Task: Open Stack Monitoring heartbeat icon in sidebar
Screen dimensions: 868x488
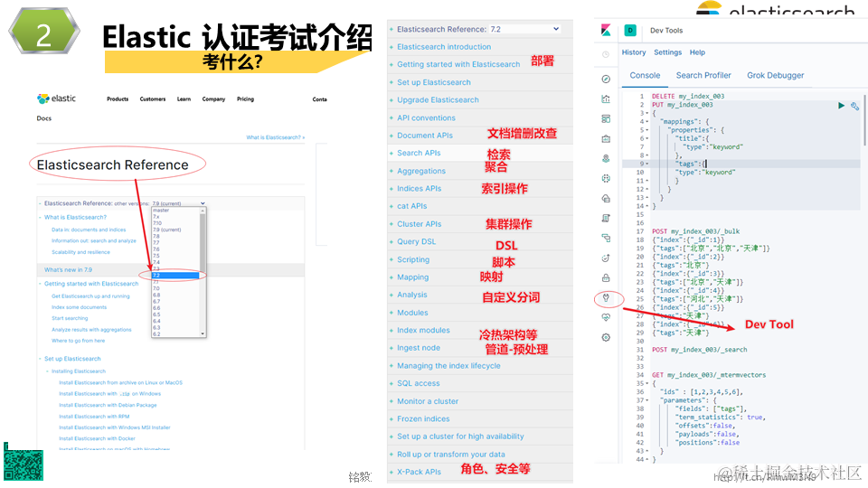Action: (x=606, y=317)
